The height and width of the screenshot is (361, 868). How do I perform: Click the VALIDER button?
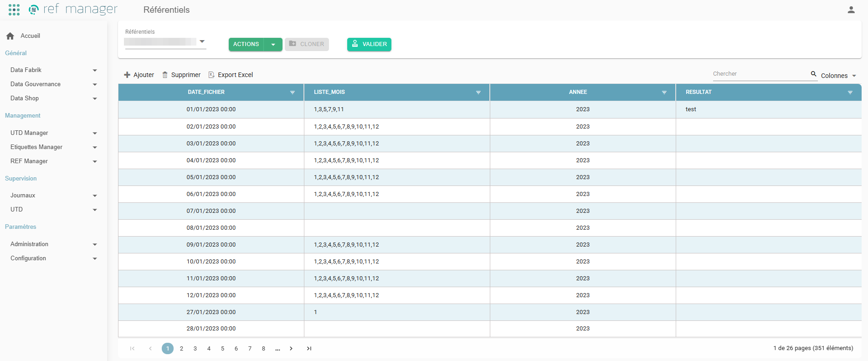(369, 44)
